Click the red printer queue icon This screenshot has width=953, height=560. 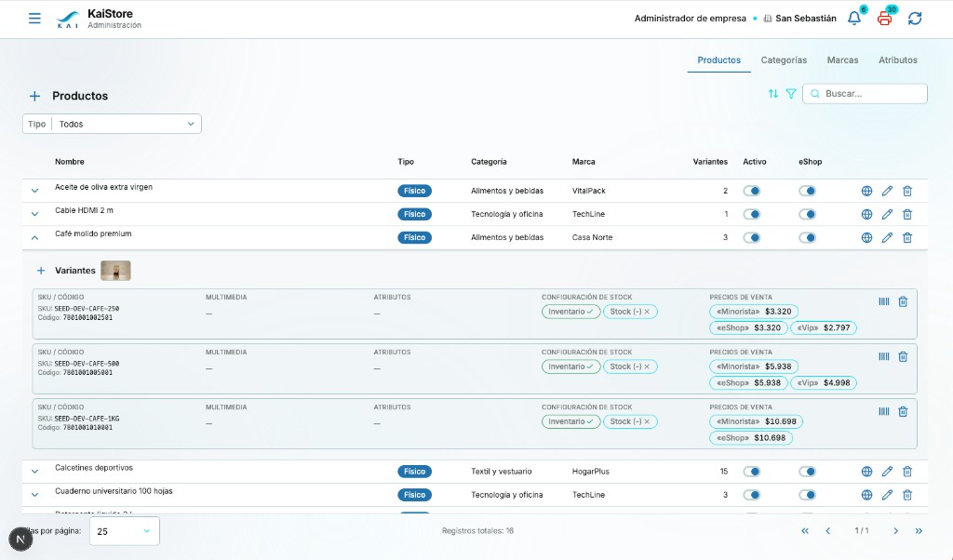click(884, 19)
